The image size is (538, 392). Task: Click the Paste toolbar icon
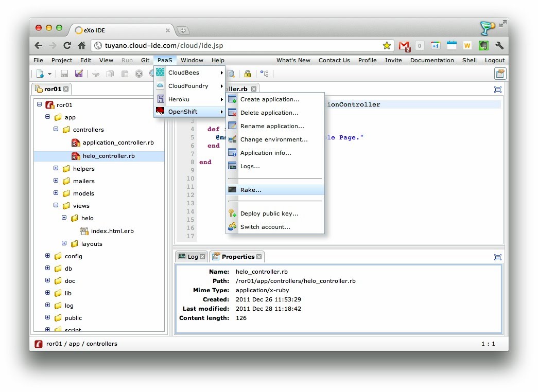coord(125,74)
